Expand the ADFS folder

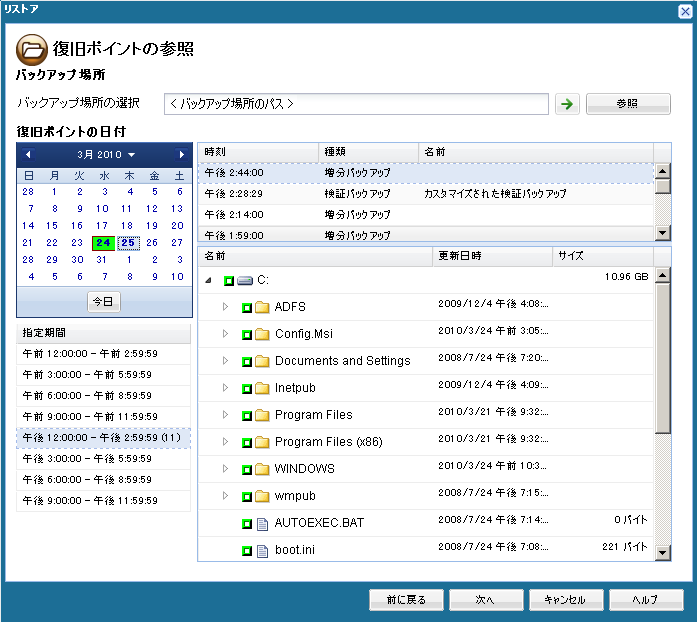click(x=225, y=307)
